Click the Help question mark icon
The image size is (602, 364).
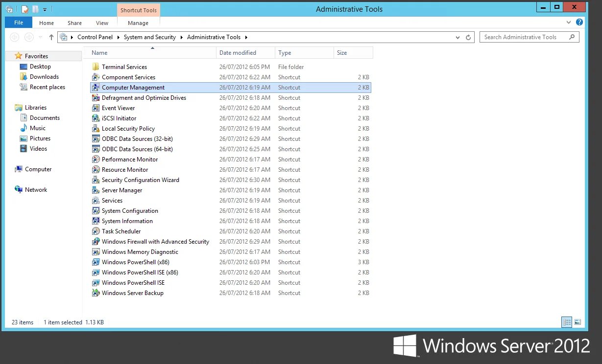pyautogui.click(x=579, y=23)
